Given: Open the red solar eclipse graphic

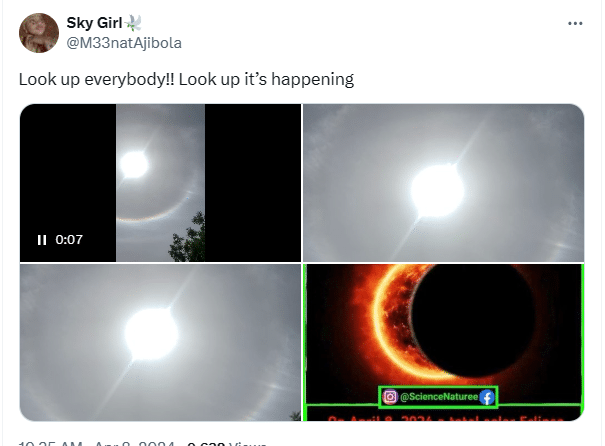Looking at the screenshot, I should click(x=443, y=343).
